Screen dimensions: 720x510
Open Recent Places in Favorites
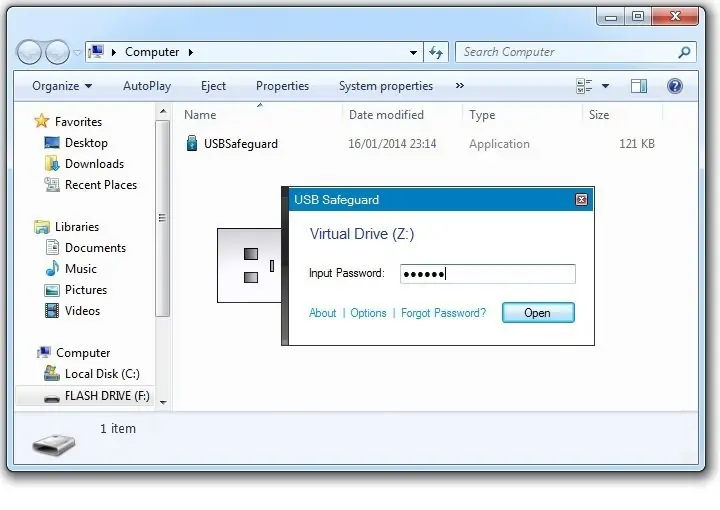(x=101, y=185)
